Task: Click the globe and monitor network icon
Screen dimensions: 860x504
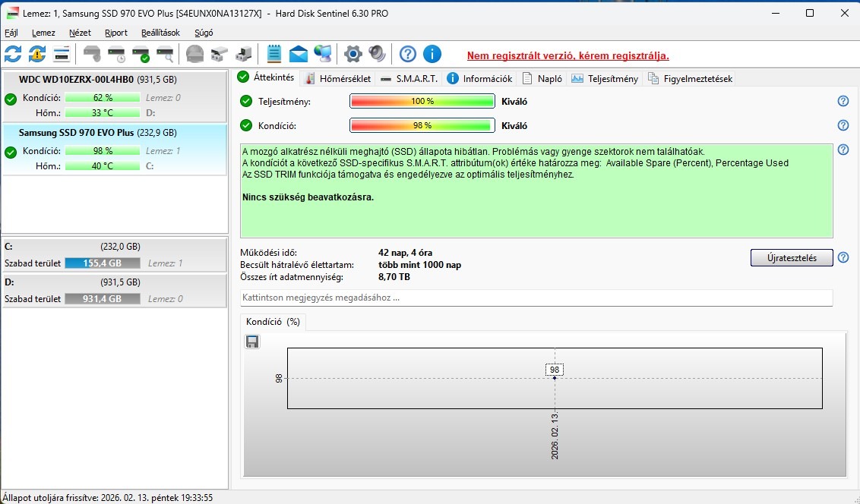Action: (323, 54)
